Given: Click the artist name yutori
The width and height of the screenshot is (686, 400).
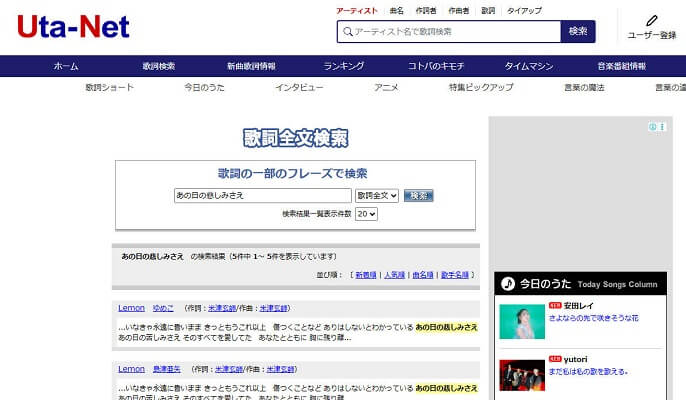Looking at the screenshot, I should click(575, 359).
